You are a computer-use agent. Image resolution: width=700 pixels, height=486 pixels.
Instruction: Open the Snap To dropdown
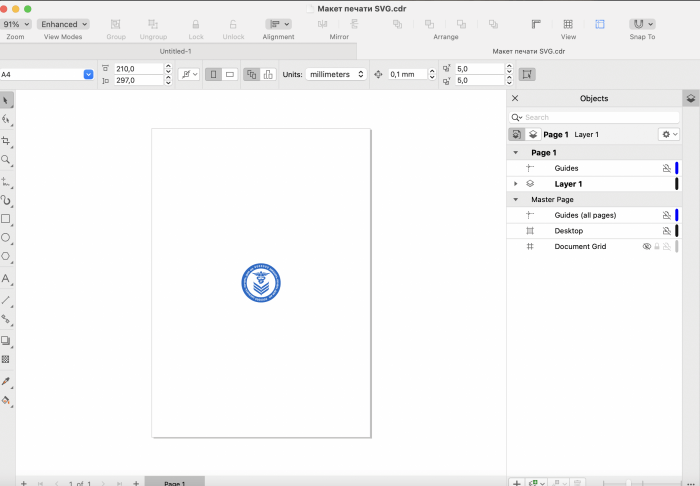pos(642,24)
